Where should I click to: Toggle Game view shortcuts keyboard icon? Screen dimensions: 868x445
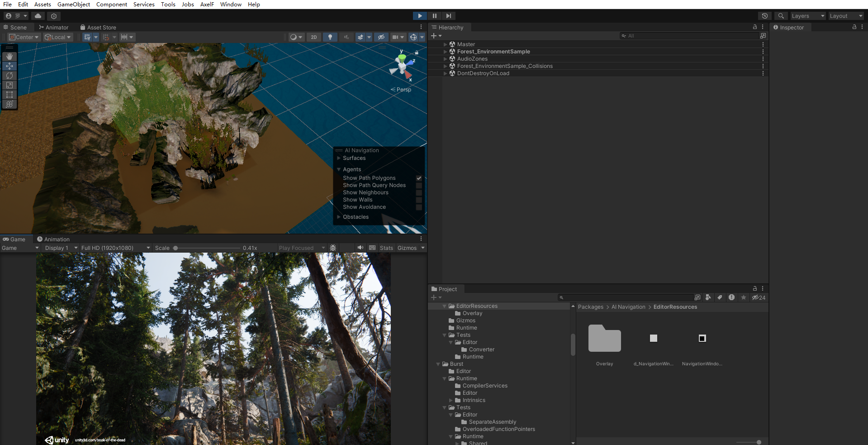[372, 248]
